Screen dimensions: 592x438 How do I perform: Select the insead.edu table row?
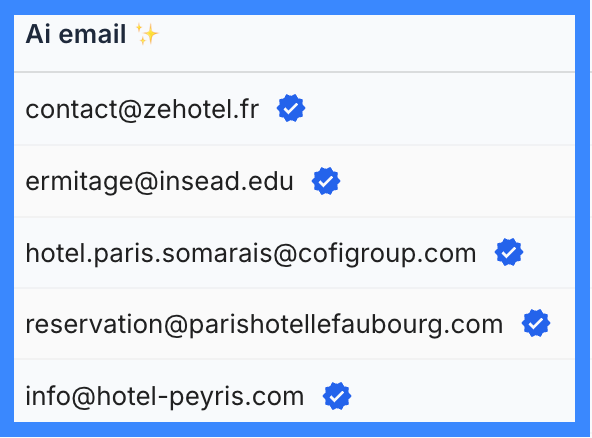click(x=294, y=181)
